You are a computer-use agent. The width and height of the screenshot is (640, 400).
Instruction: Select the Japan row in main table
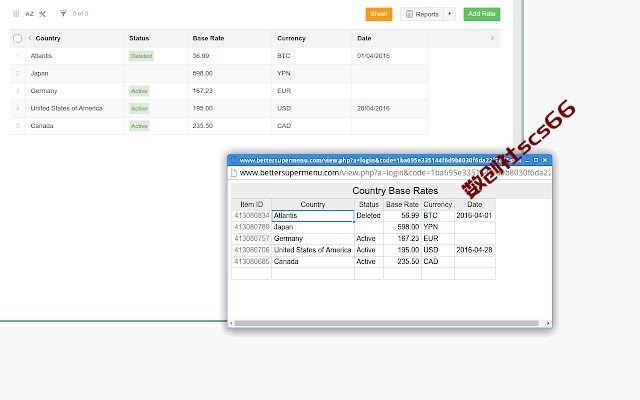point(219,73)
